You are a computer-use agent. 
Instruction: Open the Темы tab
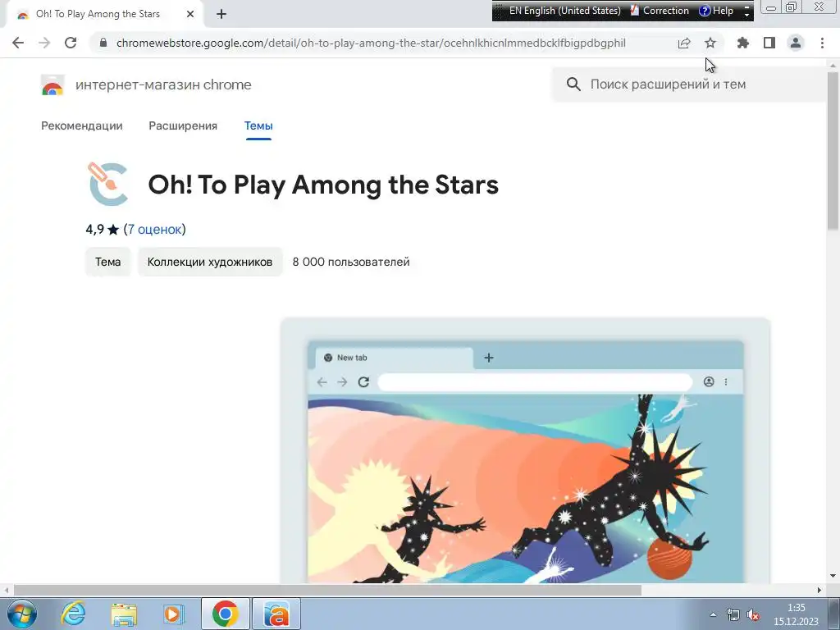(258, 126)
